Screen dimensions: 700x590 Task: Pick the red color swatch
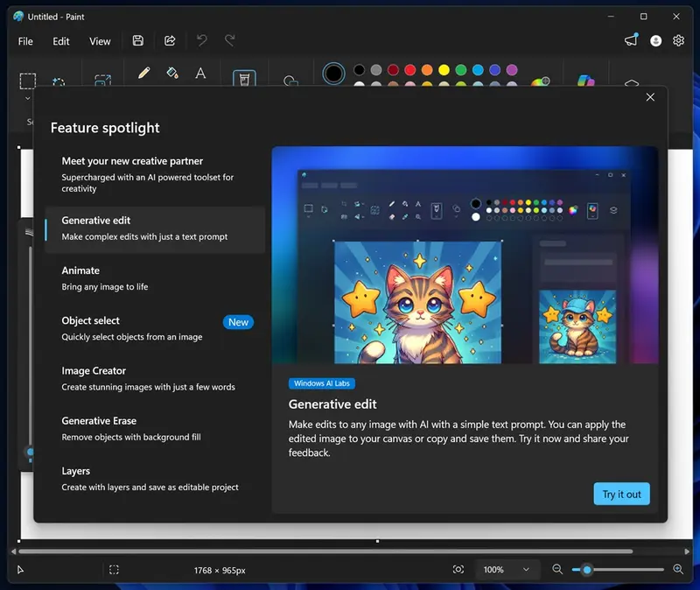tap(409, 68)
